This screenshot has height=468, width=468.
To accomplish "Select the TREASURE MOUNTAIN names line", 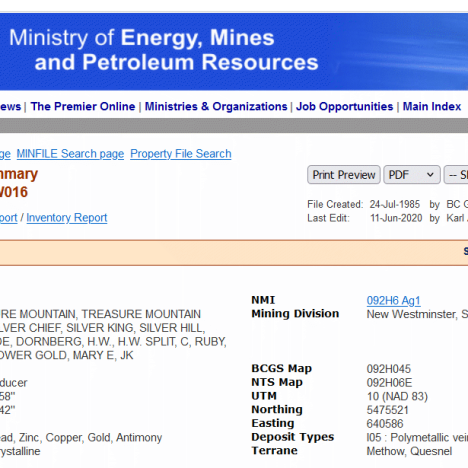I will (100, 314).
